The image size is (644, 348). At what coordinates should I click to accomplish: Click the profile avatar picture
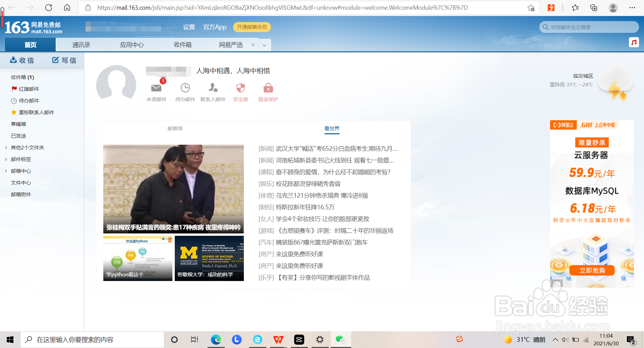[116, 84]
